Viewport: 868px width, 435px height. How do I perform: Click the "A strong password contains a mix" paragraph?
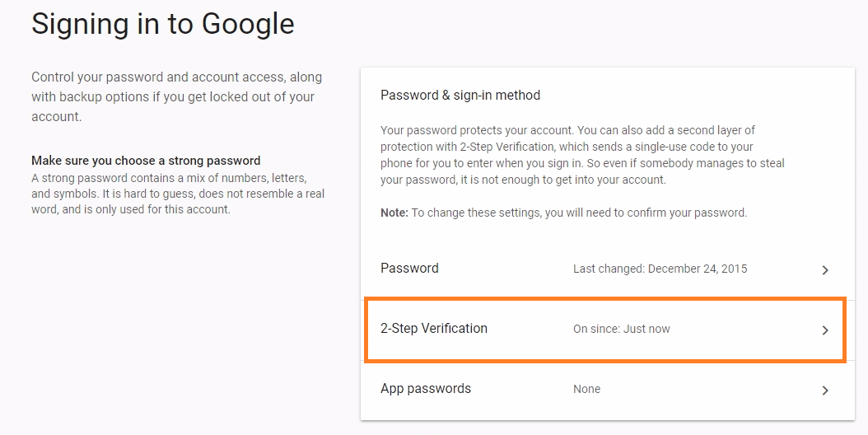(x=169, y=178)
